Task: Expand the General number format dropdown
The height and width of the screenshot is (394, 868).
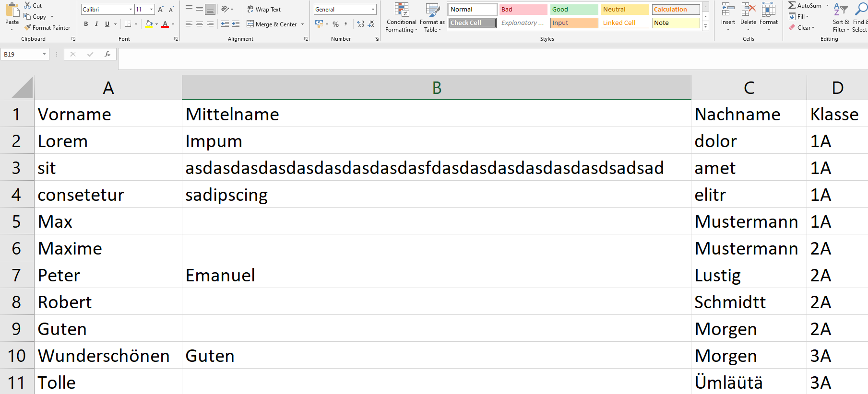Action: (373, 10)
